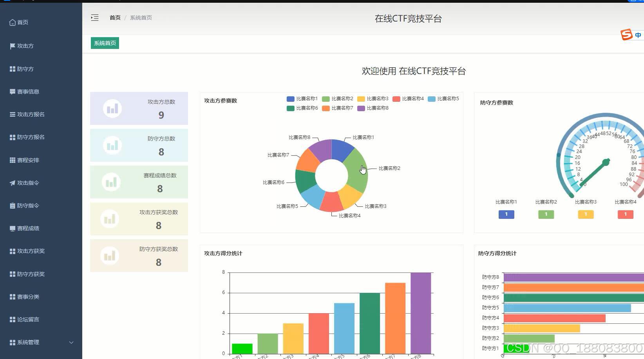Select the 首页 home icon in sidebar
The width and height of the screenshot is (644, 359).
coord(12,22)
